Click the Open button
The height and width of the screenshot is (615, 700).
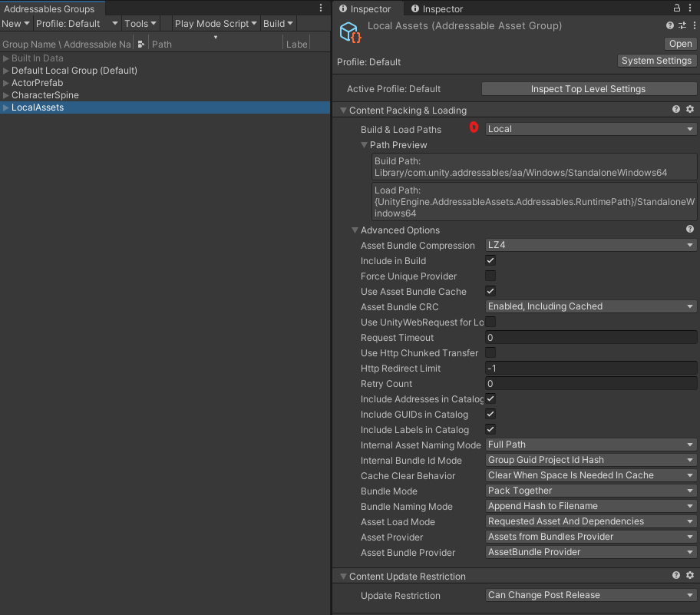[680, 44]
